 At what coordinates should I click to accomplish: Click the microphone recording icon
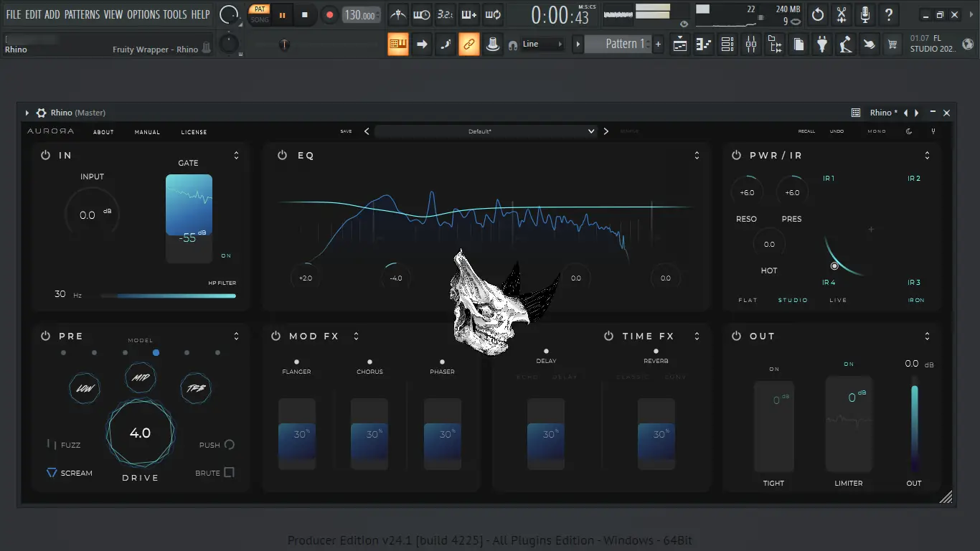coord(865,14)
